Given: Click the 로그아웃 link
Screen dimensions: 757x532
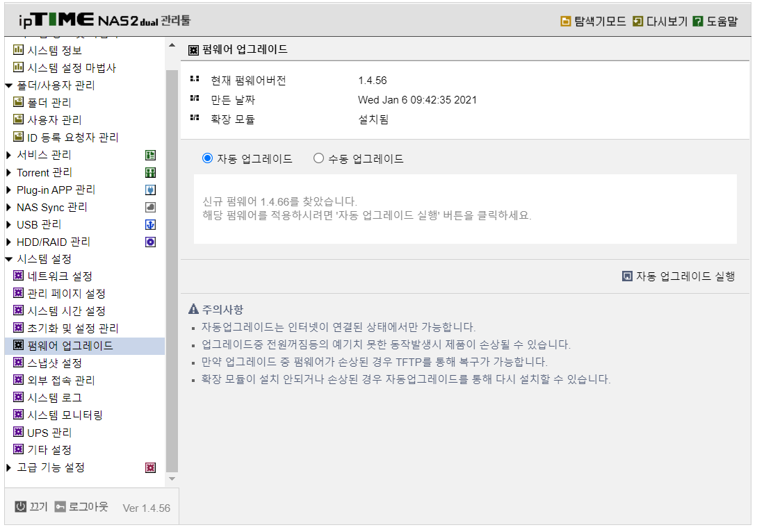Looking at the screenshot, I should click(x=88, y=507).
